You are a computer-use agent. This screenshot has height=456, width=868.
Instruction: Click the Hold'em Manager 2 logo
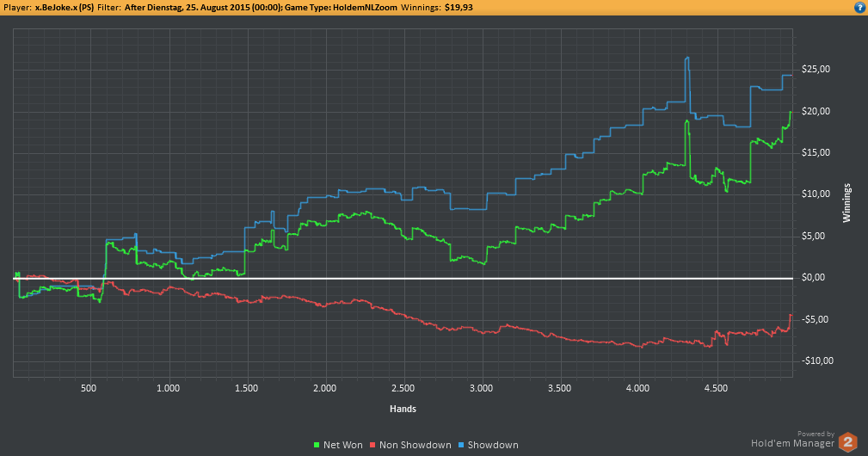[847, 442]
